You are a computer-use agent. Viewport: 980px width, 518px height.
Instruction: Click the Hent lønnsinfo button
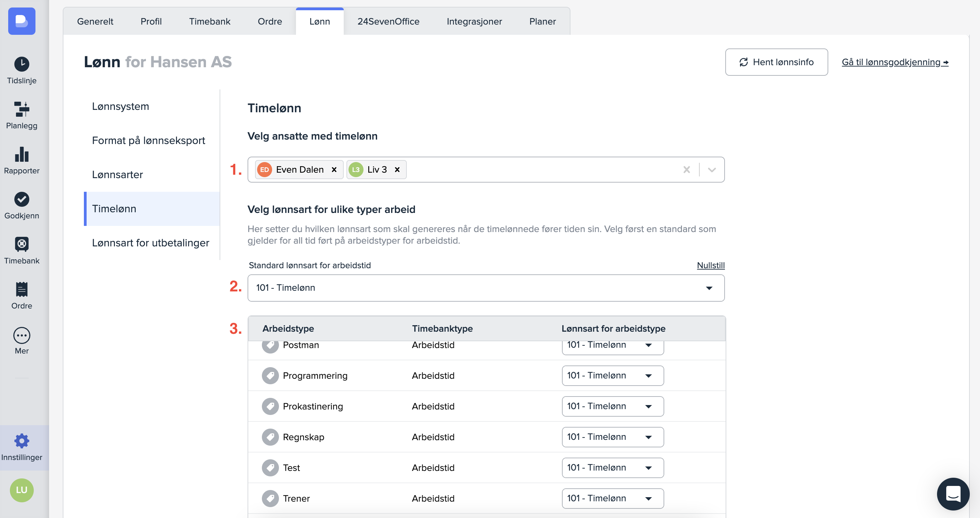coord(776,62)
